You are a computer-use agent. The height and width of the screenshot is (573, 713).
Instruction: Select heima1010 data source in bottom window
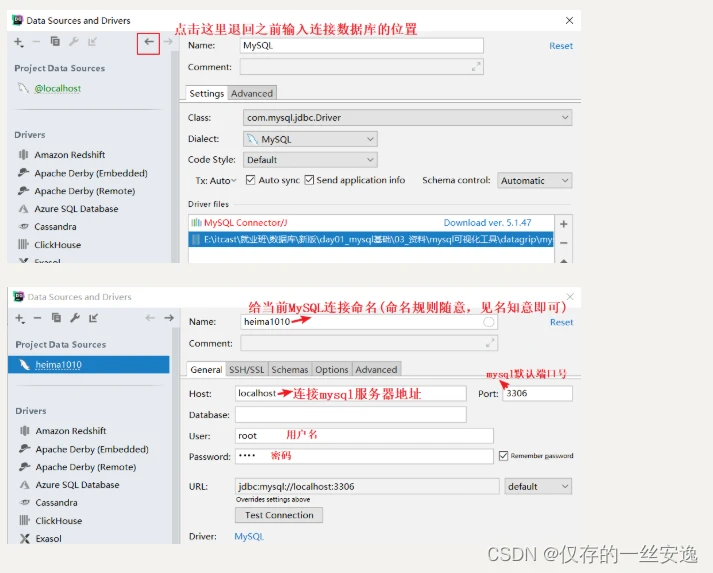(89, 365)
